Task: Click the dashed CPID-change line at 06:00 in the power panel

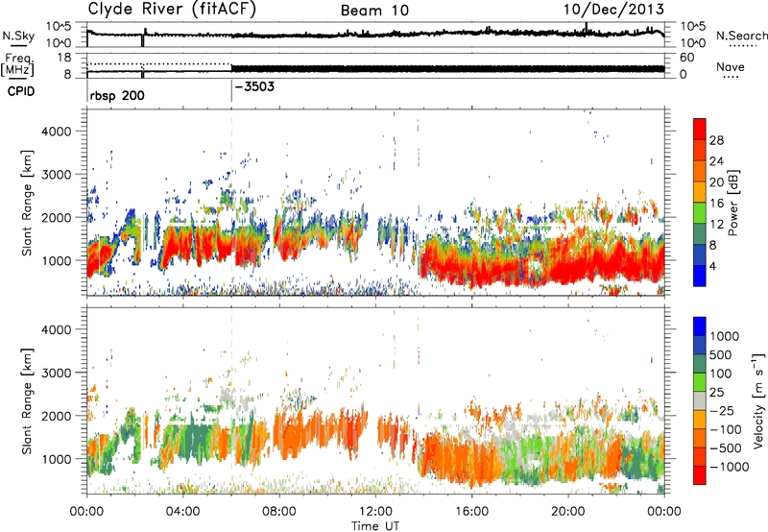Action: 231,202
